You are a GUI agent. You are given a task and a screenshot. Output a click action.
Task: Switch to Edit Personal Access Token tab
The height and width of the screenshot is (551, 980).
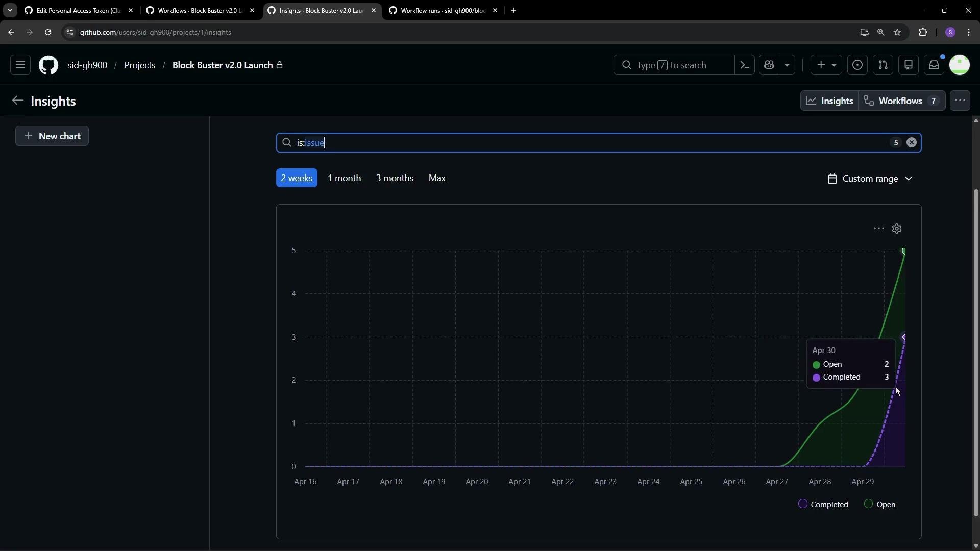(x=78, y=10)
